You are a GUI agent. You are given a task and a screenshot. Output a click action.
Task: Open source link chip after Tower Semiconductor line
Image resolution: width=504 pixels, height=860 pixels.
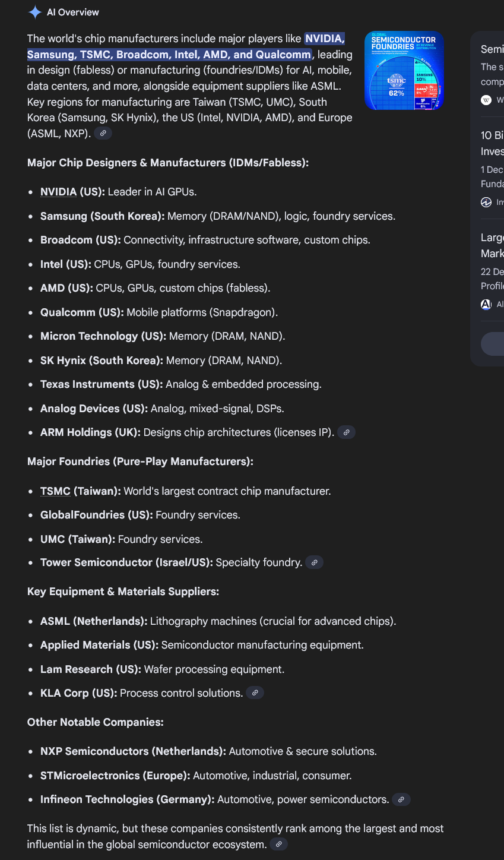pyautogui.click(x=314, y=562)
